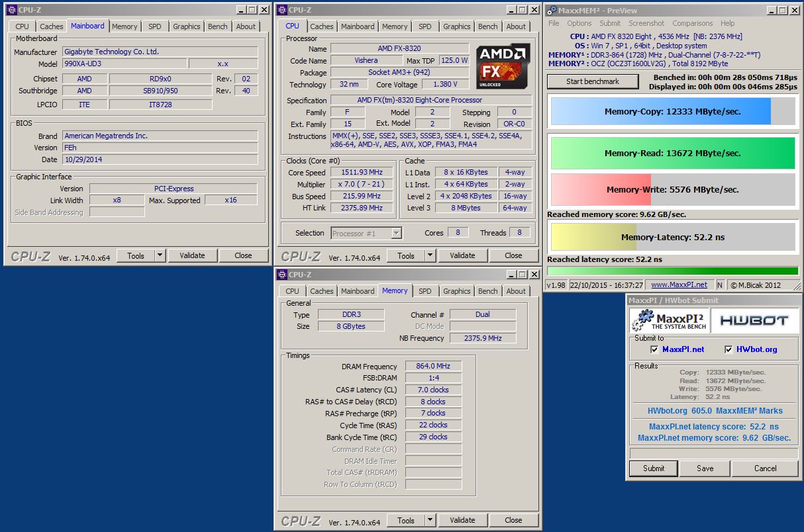The height and width of the screenshot is (532, 804).
Task: Click Close button in CPU window
Action: [513, 255]
